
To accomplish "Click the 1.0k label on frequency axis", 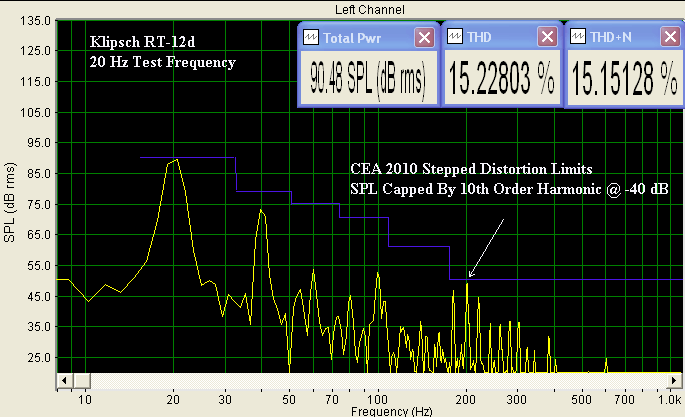I will [x=669, y=400].
